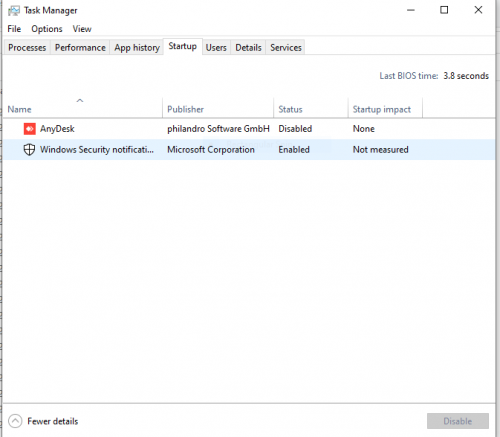Collapse view using Fewer details arrow icon
Image resolution: width=500 pixels, height=437 pixels.
pos(15,421)
